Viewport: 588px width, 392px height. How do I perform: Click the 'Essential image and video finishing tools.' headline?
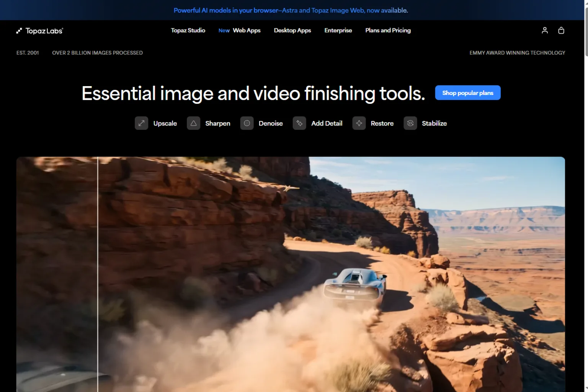coord(253,93)
